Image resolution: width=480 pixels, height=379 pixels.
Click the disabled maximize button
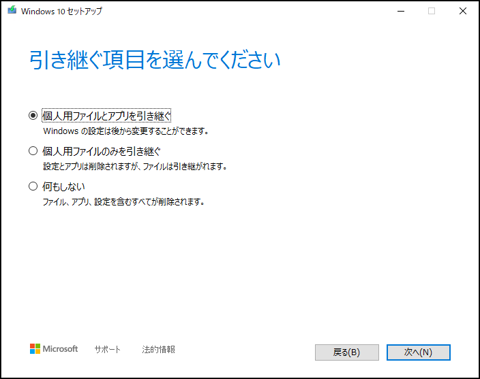pos(431,11)
